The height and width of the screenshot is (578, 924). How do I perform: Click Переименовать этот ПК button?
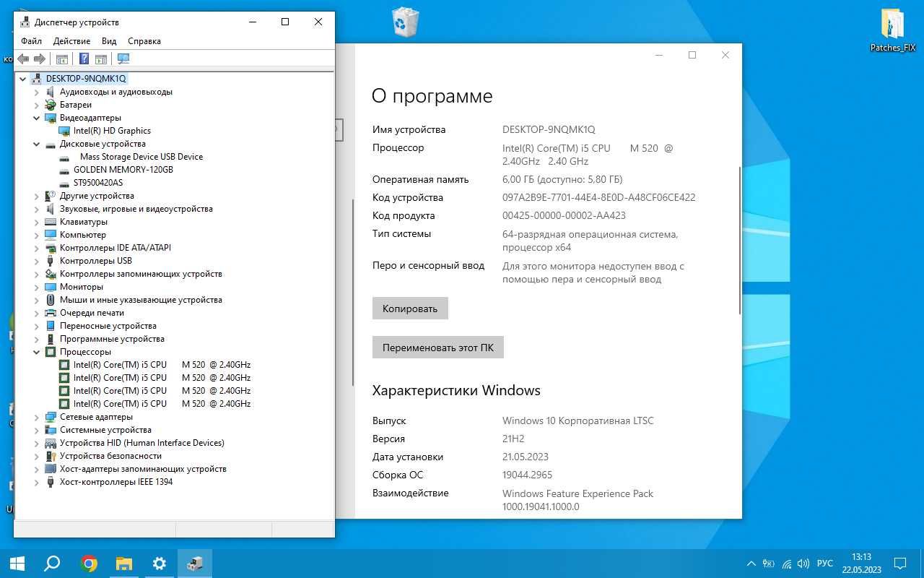[438, 348]
